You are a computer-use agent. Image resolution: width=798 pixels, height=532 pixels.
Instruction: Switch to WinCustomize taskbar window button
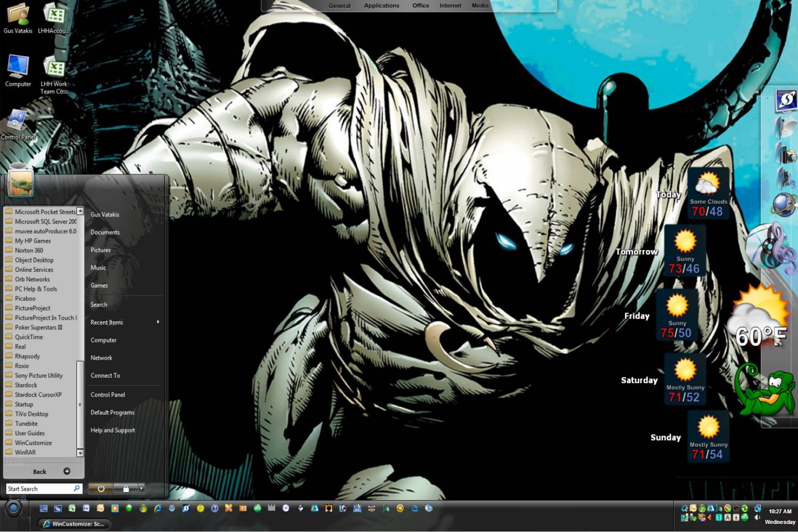tap(74, 524)
